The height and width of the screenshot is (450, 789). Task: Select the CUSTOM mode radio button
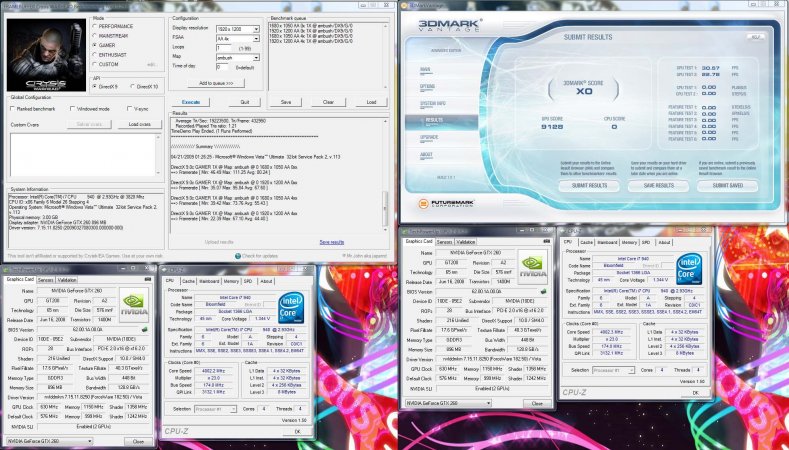pyautogui.click(x=95, y=64)
